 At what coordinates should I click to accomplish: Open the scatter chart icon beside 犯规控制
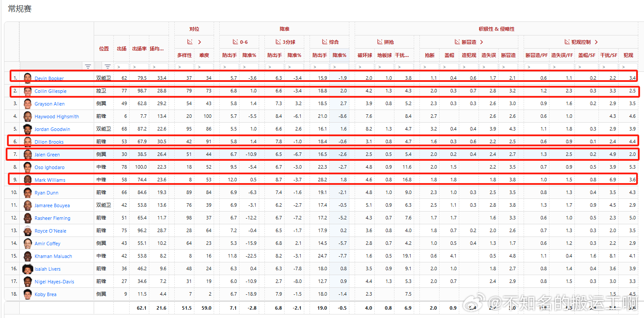(567, 42)
